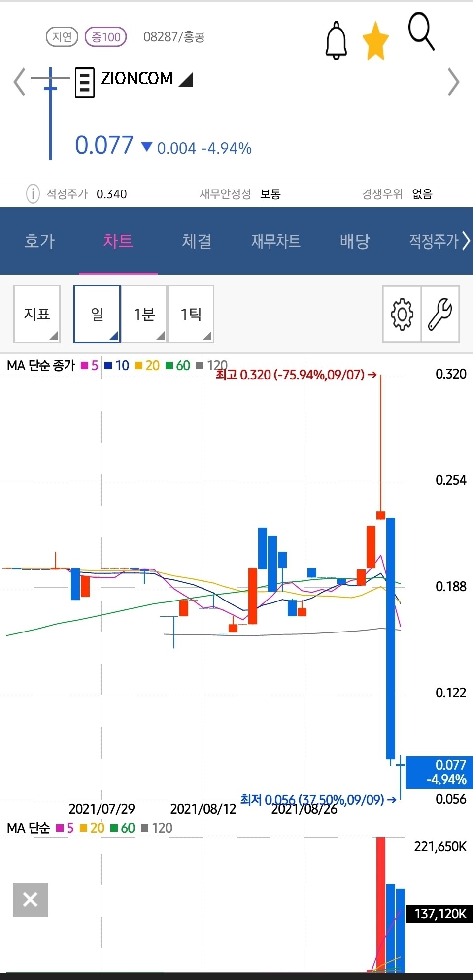Open the 호가 tab

coord(39,241)
